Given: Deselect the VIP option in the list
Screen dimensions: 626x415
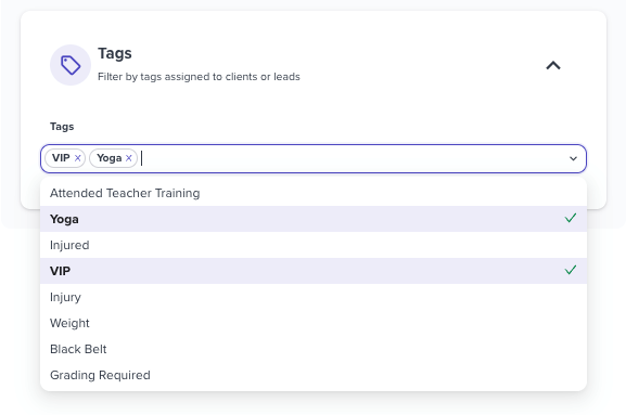Looking at the screenshot, I should [313, 271].
